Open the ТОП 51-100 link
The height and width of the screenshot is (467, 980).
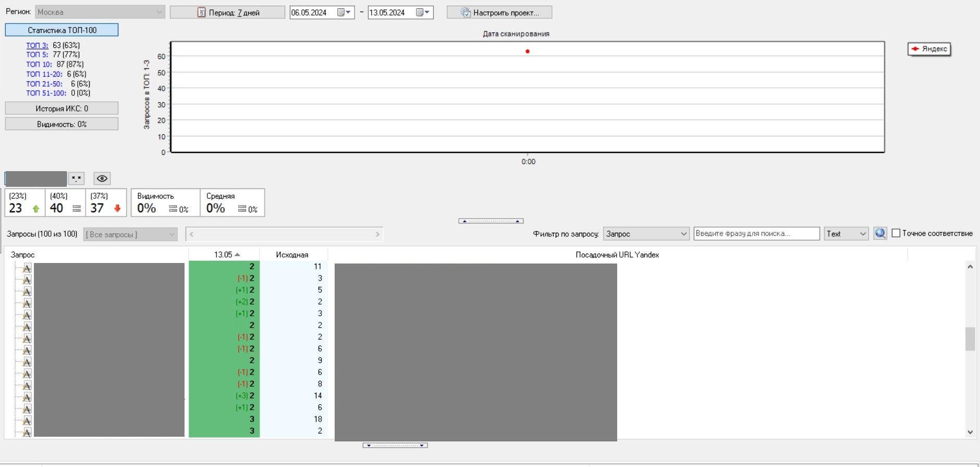[46, 93]
